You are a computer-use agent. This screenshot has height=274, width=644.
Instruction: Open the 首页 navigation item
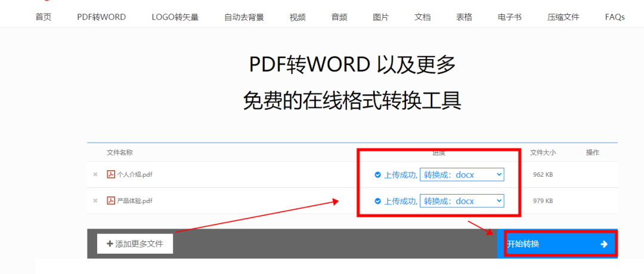pyautogui.click(x=44, y=17)
